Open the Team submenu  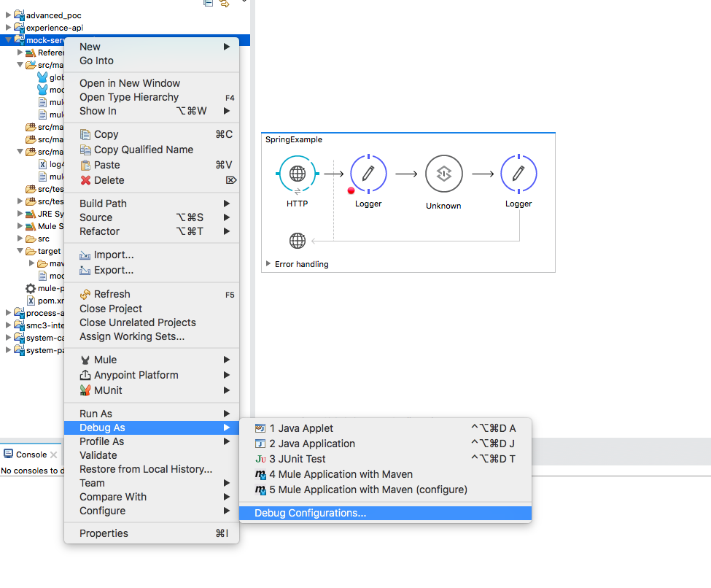pos(152,483)
